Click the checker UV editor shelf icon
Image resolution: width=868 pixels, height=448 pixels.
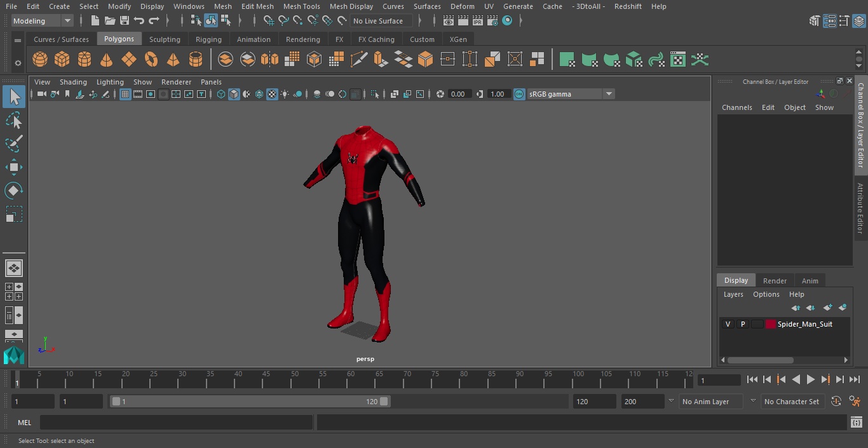coord(678,60)
